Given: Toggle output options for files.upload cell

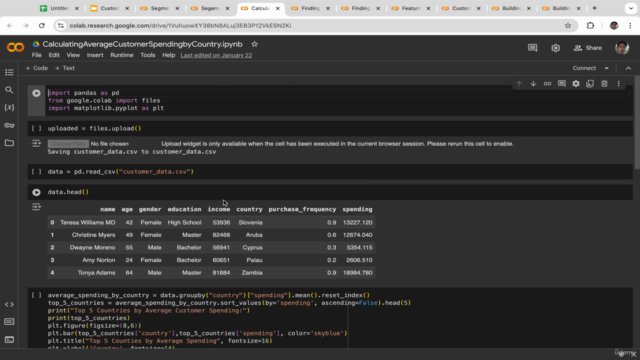Looking at the screenshot, I should [x=36, y=143].
